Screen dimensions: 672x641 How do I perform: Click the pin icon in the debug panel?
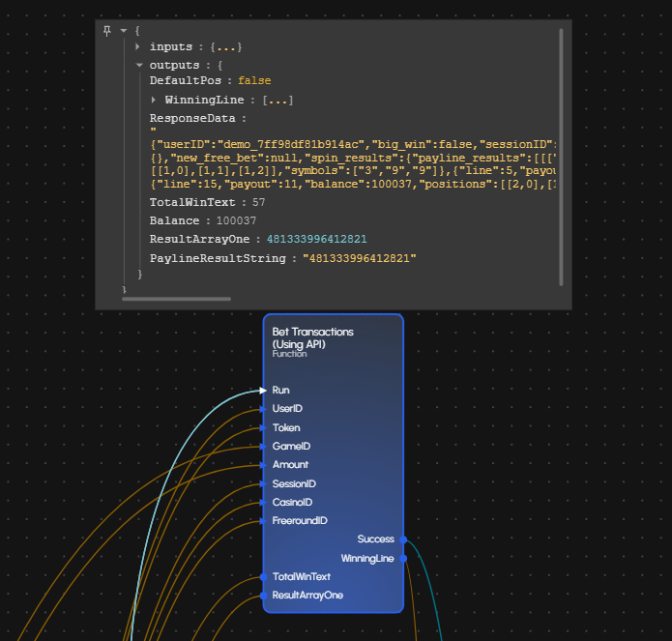pyautogui.click(x=107, y=31)
